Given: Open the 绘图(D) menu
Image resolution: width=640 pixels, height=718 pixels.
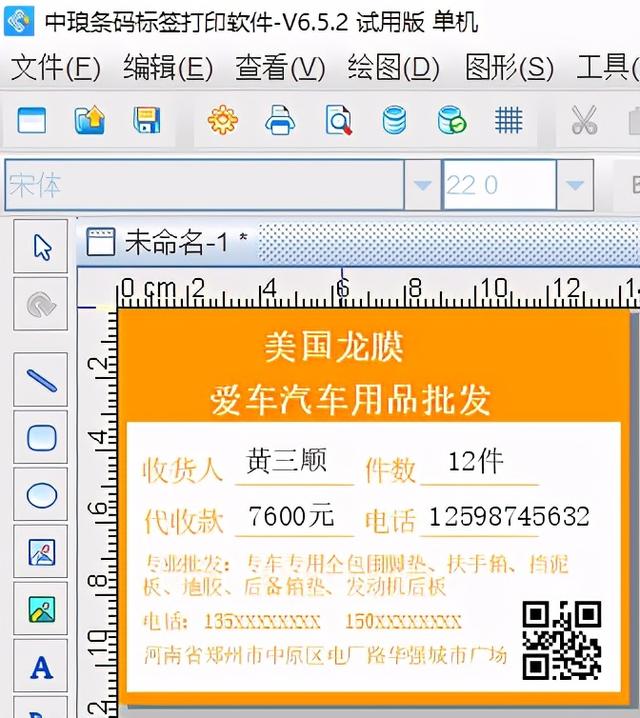Looking at the screenshot, I should click(393, 67).
